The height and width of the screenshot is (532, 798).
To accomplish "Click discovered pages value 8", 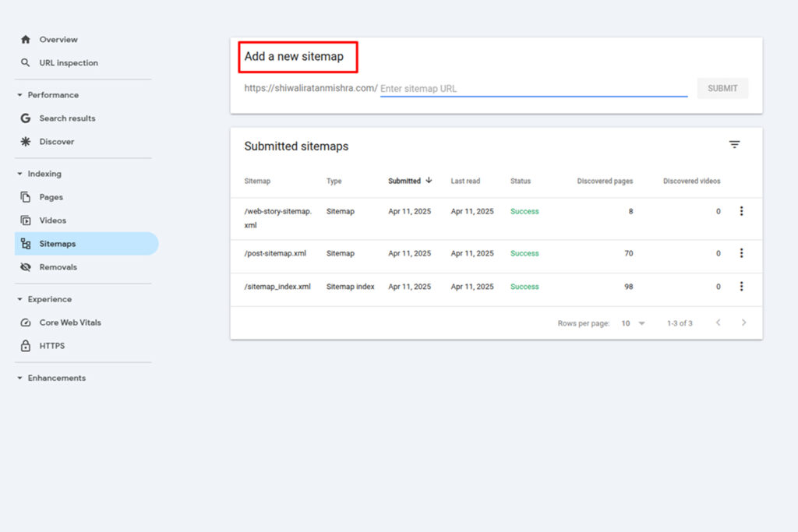I will tap(630, 212).
